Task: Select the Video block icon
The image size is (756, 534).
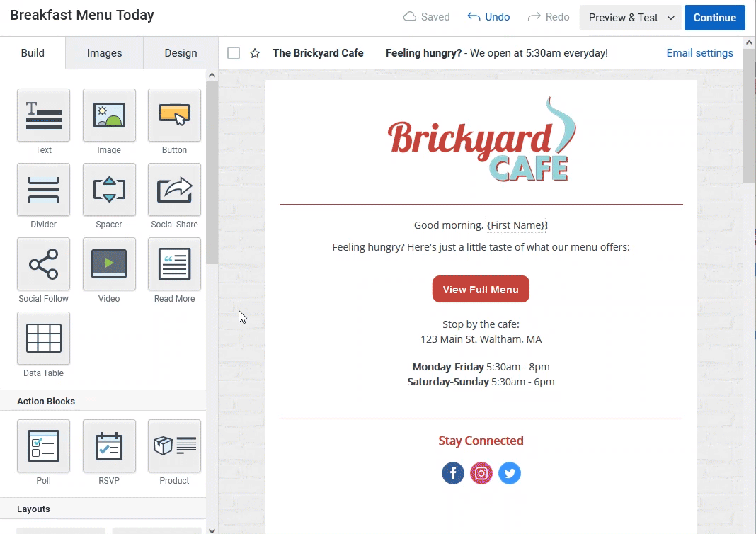Action: tap(109, 264)
